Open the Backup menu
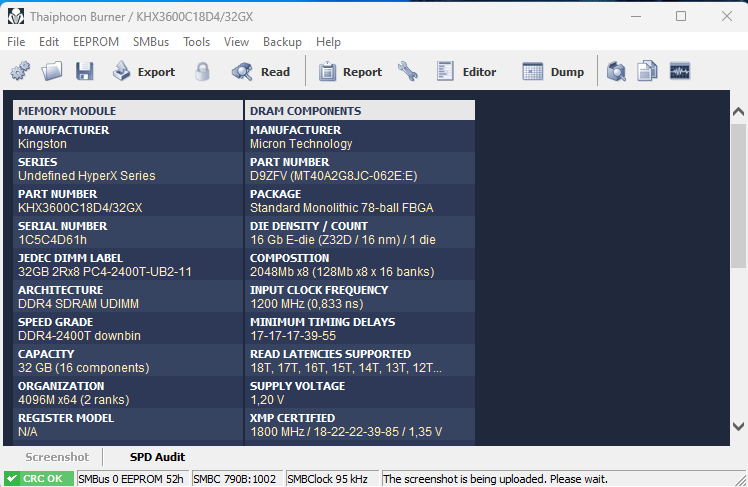 (282, 42)
